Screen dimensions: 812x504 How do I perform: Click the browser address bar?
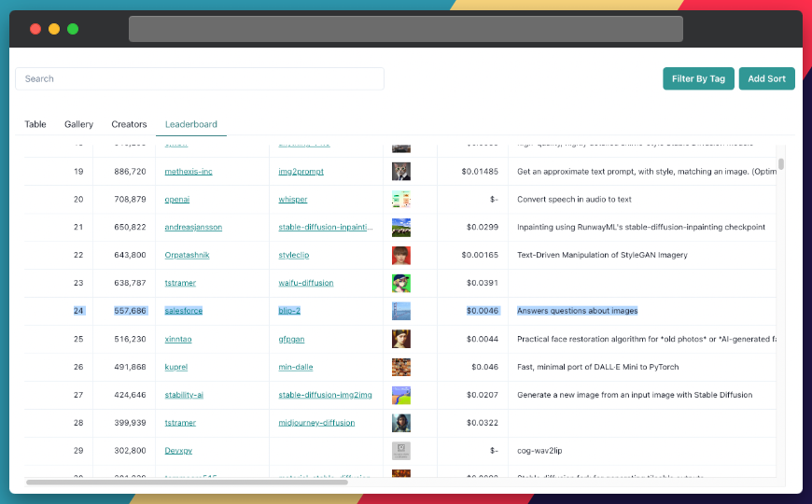pos(405,29)
